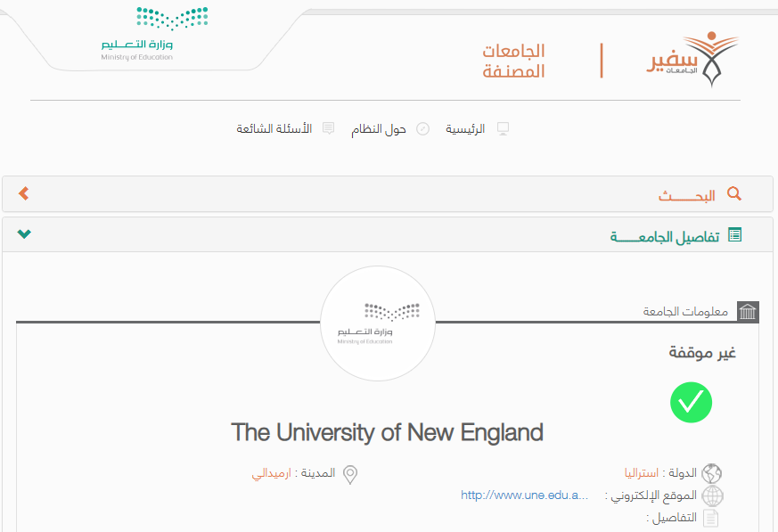Click the country value استراليا
The height and width of the screenshot is (532, 778).
[642, 473]
